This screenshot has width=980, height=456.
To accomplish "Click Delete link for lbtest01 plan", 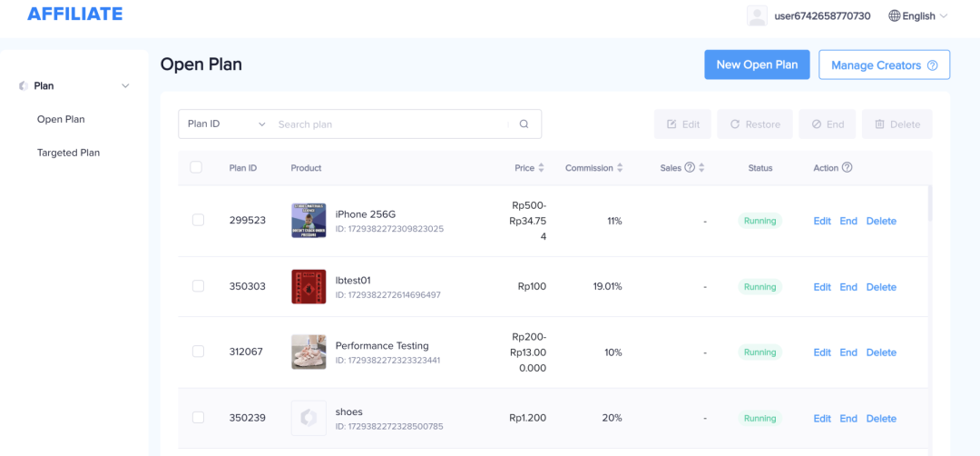I will pos(881,287).
